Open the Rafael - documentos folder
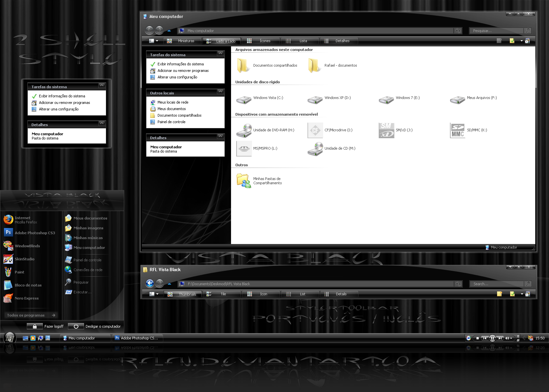 point(332,65)
